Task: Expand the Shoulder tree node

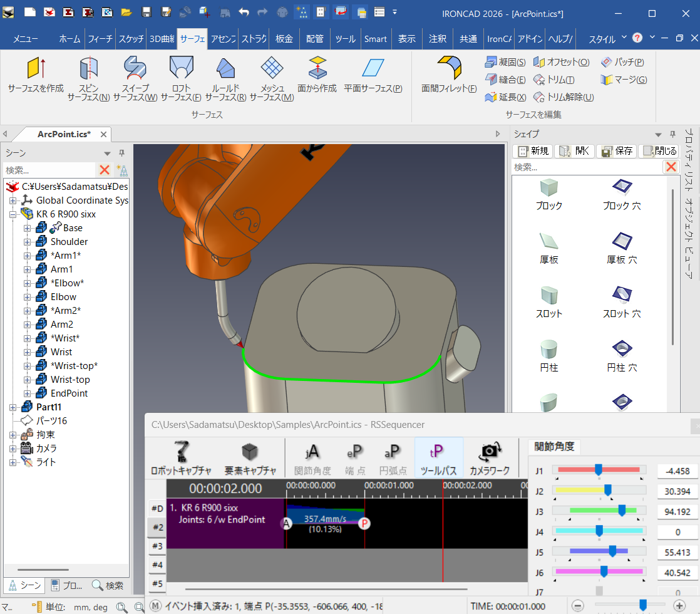Action: (x=27, y=242)
